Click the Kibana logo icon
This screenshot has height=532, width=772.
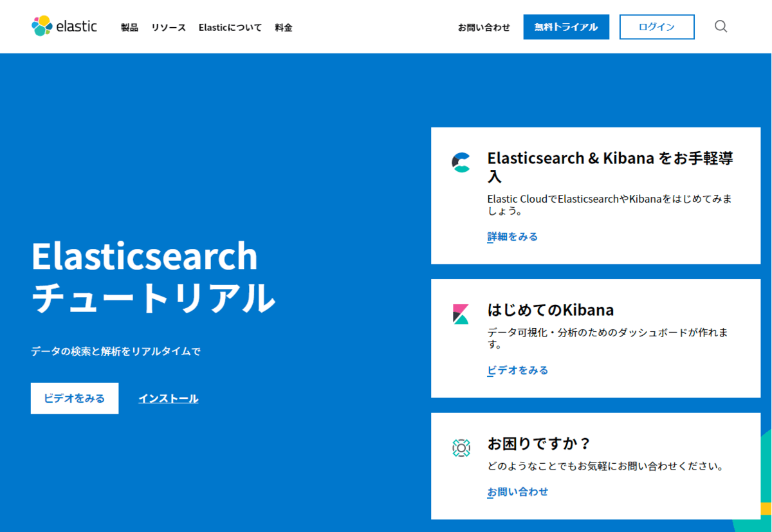coord(461,314)
